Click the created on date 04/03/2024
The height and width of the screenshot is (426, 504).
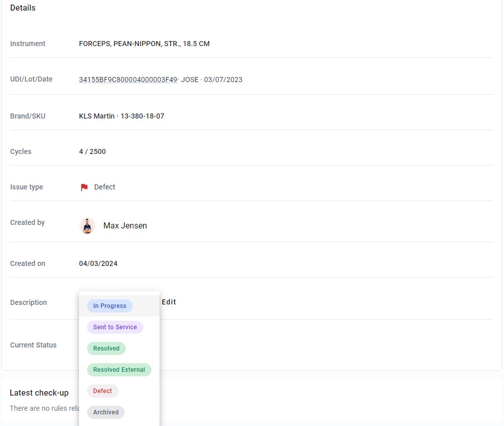98,263
